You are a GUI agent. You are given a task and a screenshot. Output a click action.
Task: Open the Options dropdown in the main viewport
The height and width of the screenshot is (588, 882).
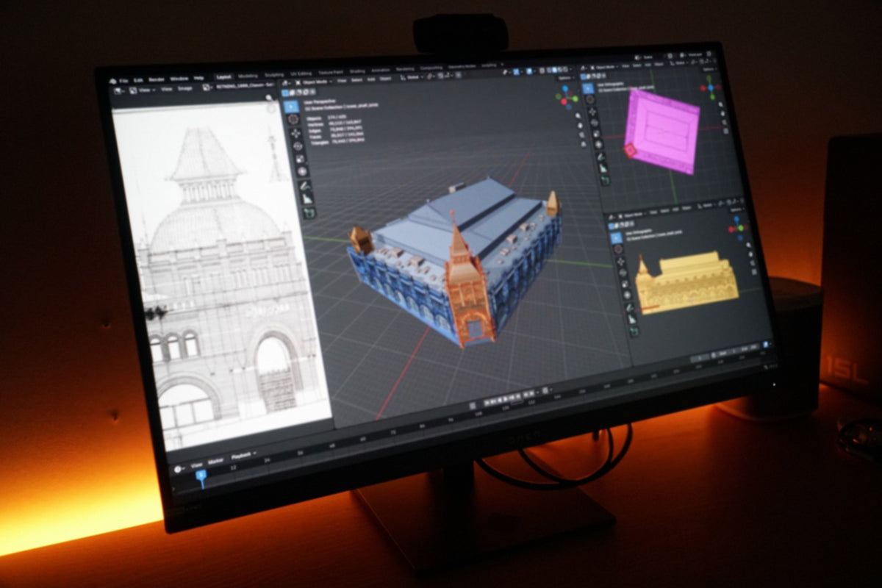[564, 78]
